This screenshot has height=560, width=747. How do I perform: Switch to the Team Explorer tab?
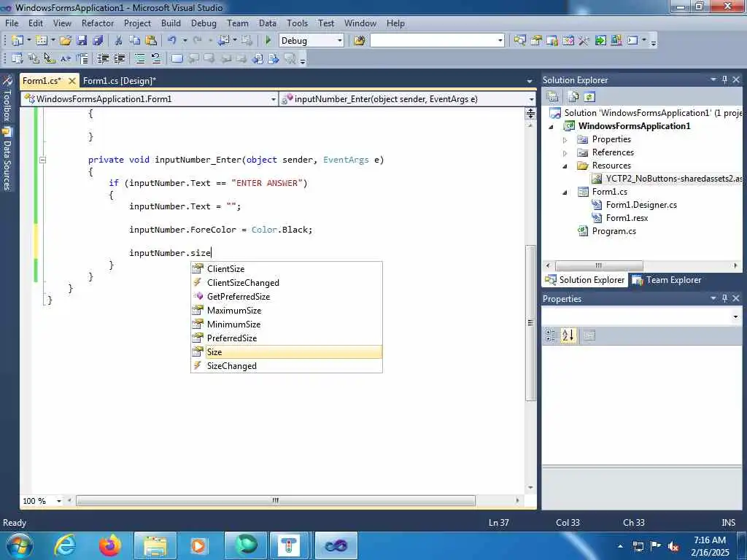(x=667, y=280)
